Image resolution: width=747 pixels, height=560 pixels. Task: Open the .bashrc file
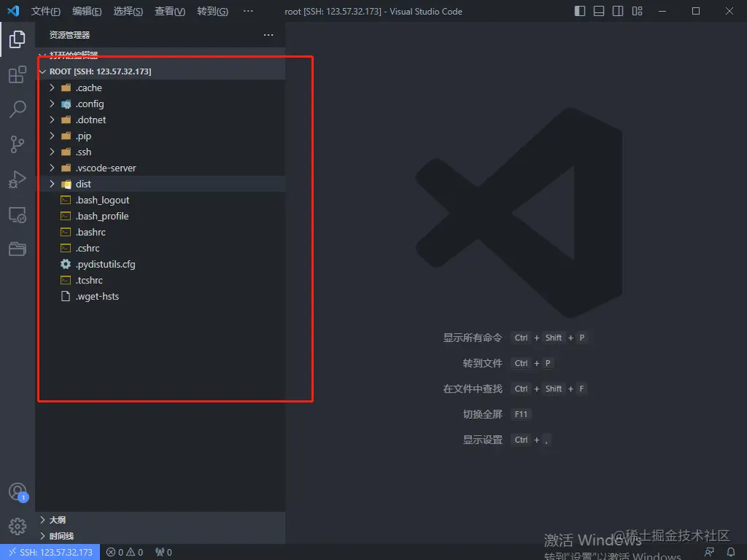tap(161, 233)
